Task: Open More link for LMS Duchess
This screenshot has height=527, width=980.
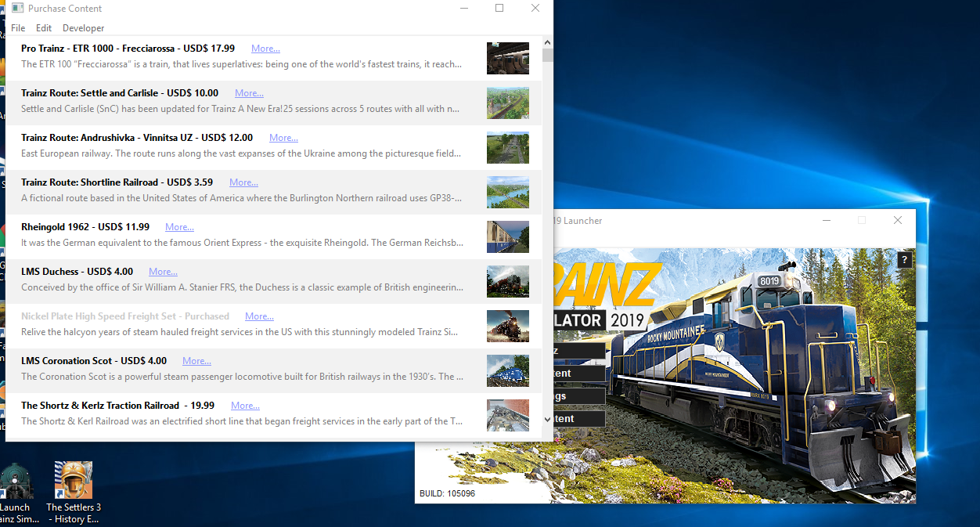Action: tap(163, 272)
